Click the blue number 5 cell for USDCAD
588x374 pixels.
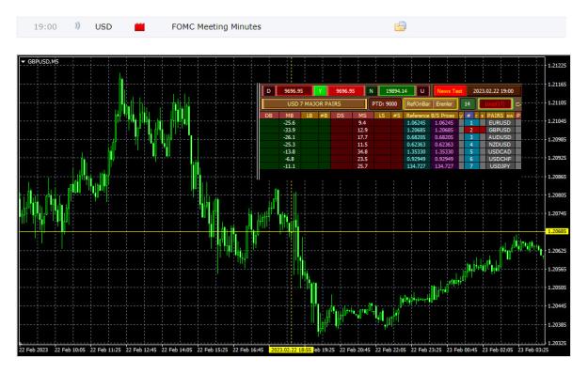[x=471, y=151]
